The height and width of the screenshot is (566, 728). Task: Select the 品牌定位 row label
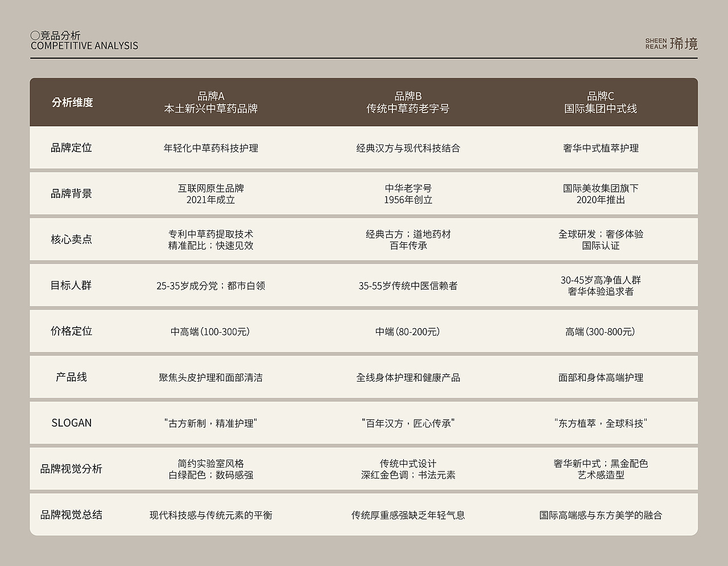pyautogui.click(x=71, y=148)
